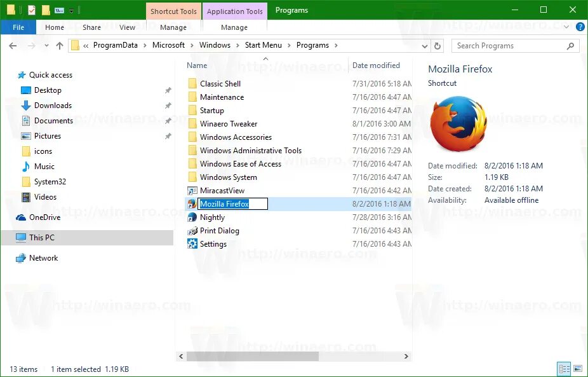This screenshot has height=377, width=588.
Task: Open Videos in the navigation pane
Action: (x=45, y=196)
